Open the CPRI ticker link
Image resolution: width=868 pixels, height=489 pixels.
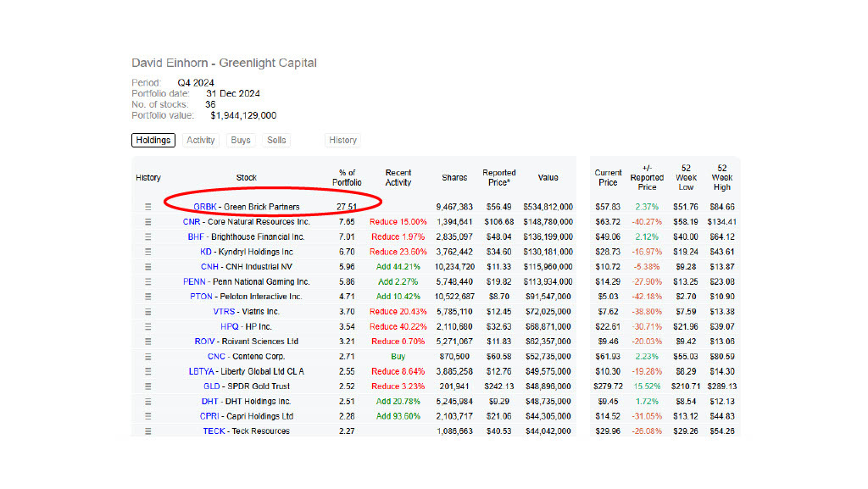[210, 416]
